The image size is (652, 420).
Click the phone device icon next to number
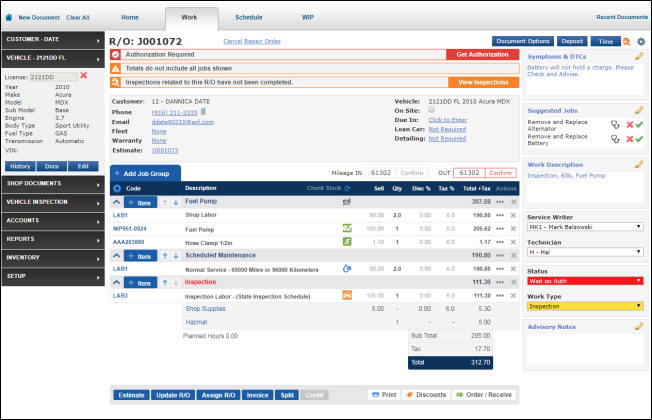click(x=203, y=111)
